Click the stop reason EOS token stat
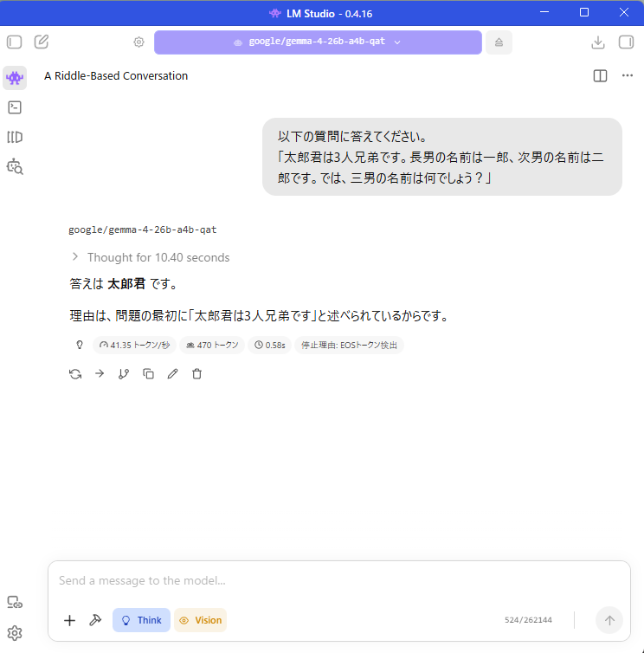 pos(349,345)
